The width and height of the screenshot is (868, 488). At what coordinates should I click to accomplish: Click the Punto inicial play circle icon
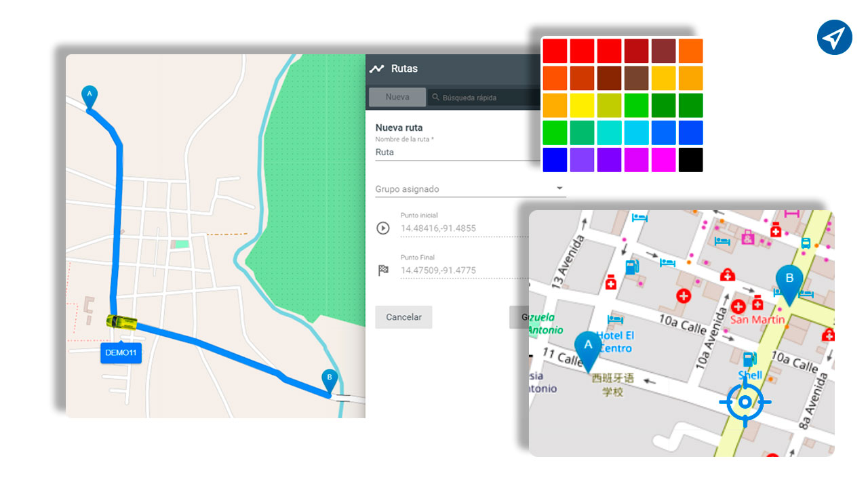coord(383,228)
